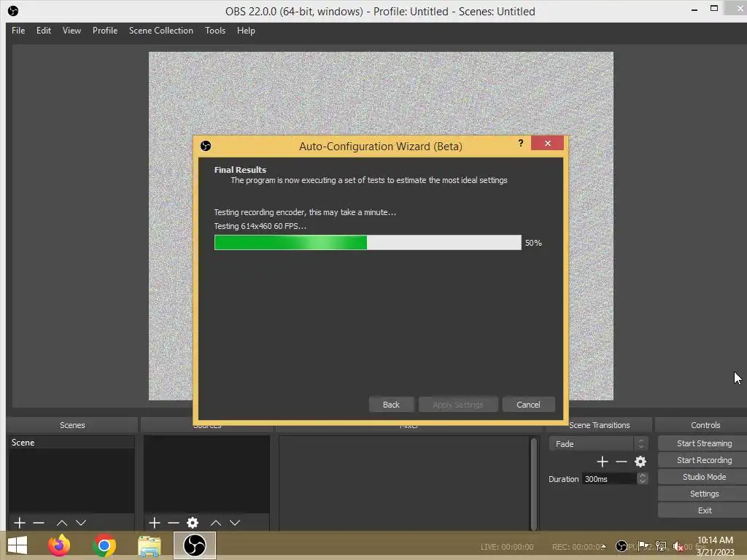Open the View menu
The width and height of the screenshot is (747, 560).
(x=71, y=31)
